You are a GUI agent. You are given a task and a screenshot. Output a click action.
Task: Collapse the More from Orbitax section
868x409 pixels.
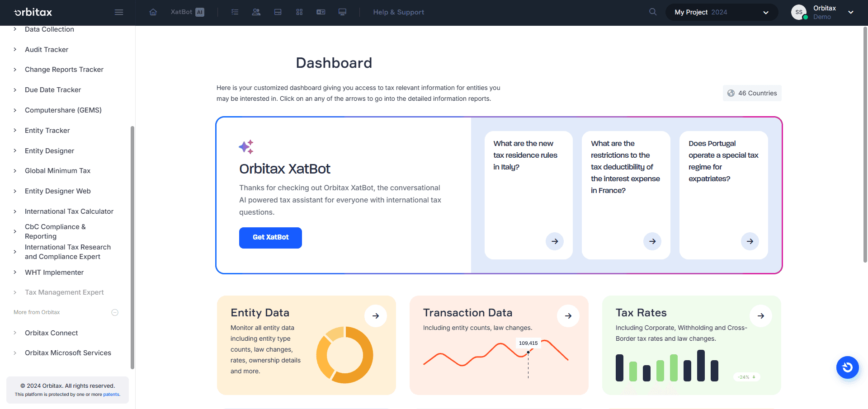[115, 312]
